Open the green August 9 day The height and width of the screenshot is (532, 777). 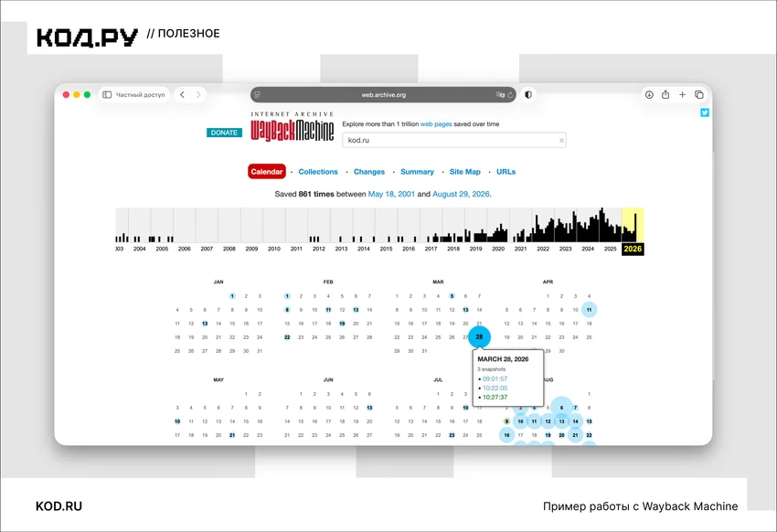click(x=506, y=421)
